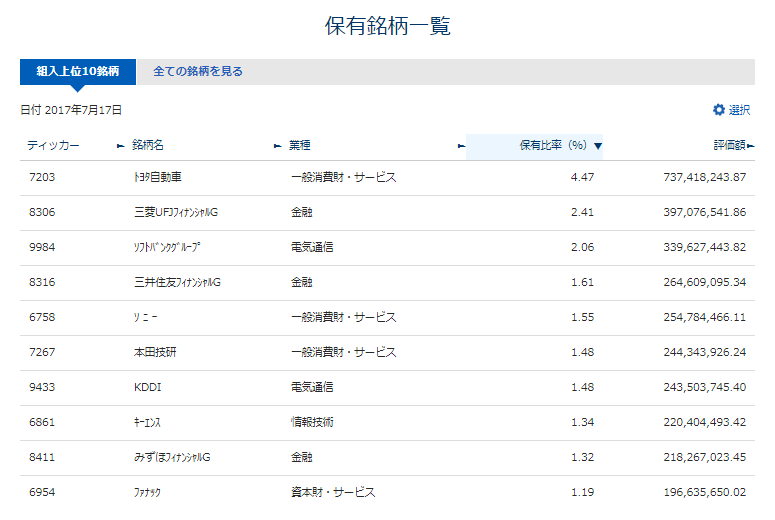Select ticker 7203 cell
The image size is (775, 520).
[x=42, y=177]
